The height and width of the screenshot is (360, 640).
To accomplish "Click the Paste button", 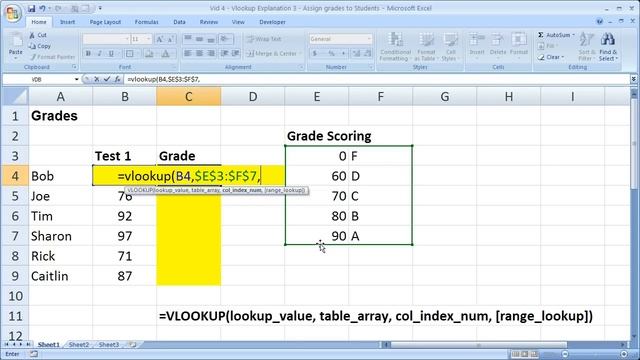I will (x=16, y=45).
